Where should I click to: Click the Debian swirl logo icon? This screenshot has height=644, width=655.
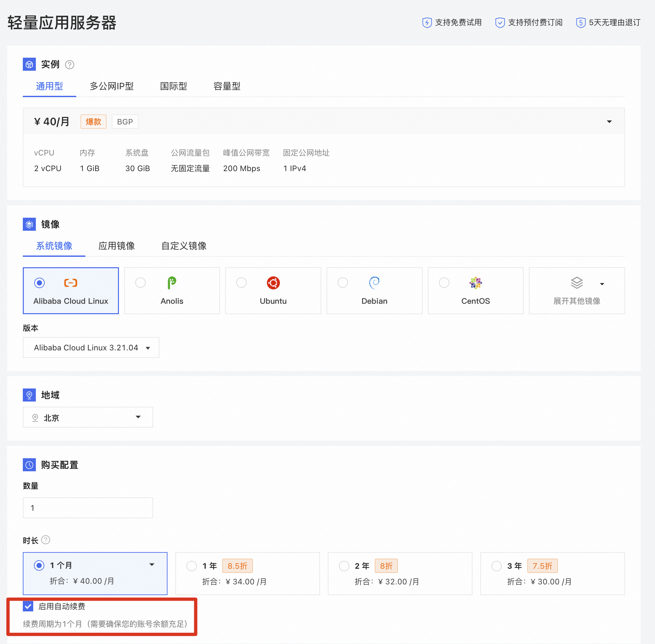coord(374,283)
